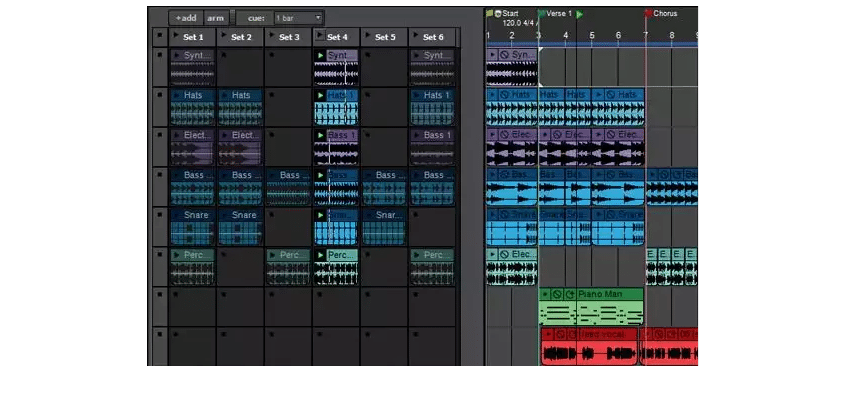This screenshot has width=854, height=393.
Task: Select the green Piano Man clip title
Action: 600,294
